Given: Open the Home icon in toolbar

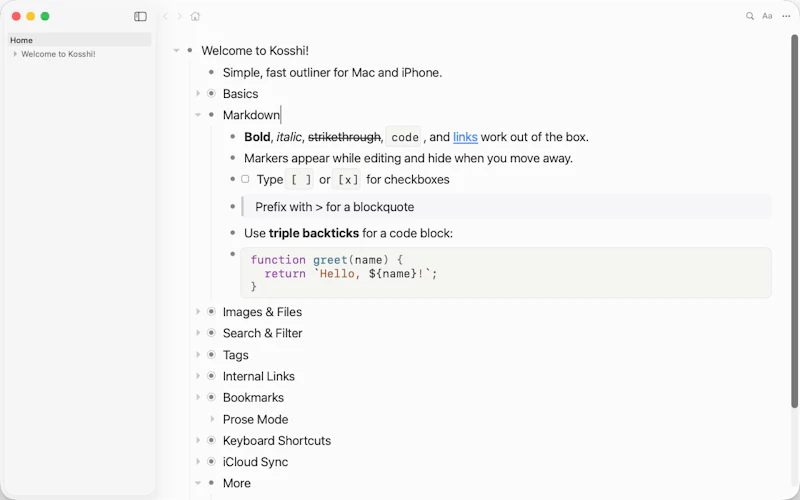Looking at the screenshot, I should click(x=195, y=16).
